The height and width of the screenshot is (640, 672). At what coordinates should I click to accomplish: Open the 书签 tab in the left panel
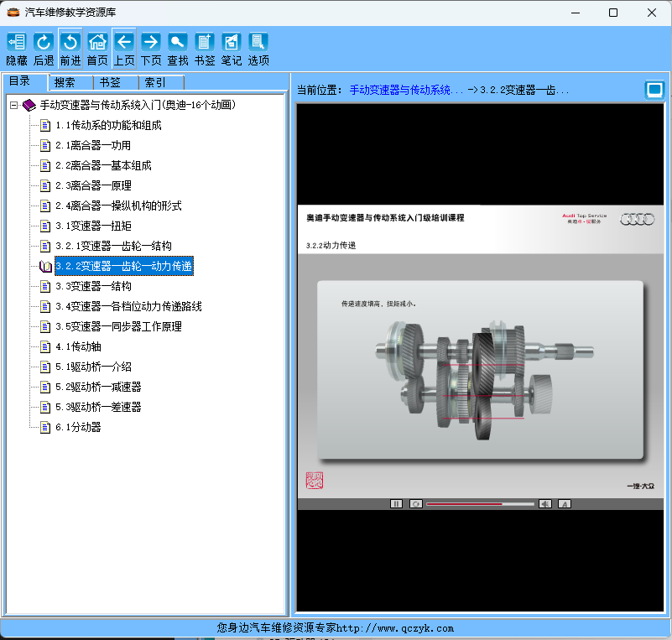click(x=110, y=82)
